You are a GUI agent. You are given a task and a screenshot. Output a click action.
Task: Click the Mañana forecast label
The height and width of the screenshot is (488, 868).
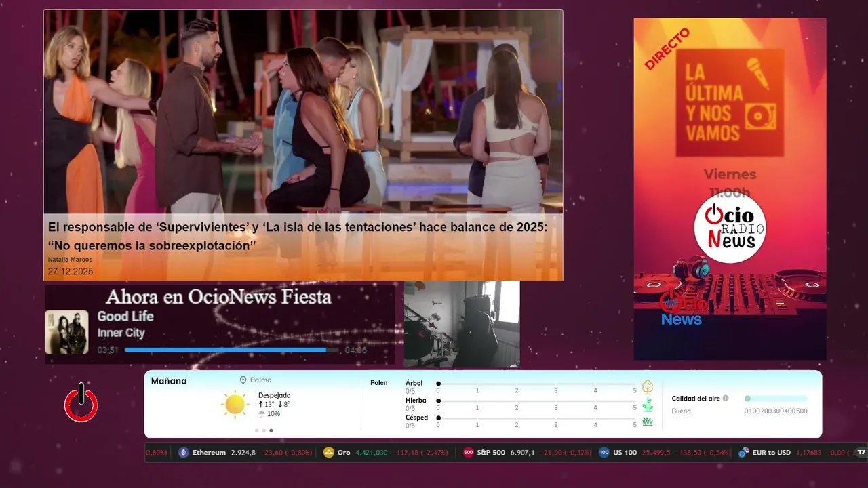(x=169, y=381)
